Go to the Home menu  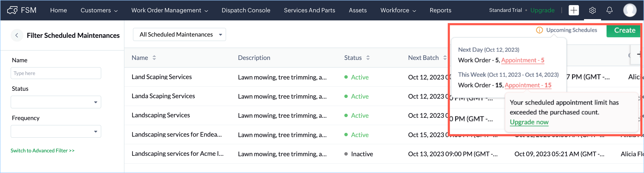pos(58,10)
